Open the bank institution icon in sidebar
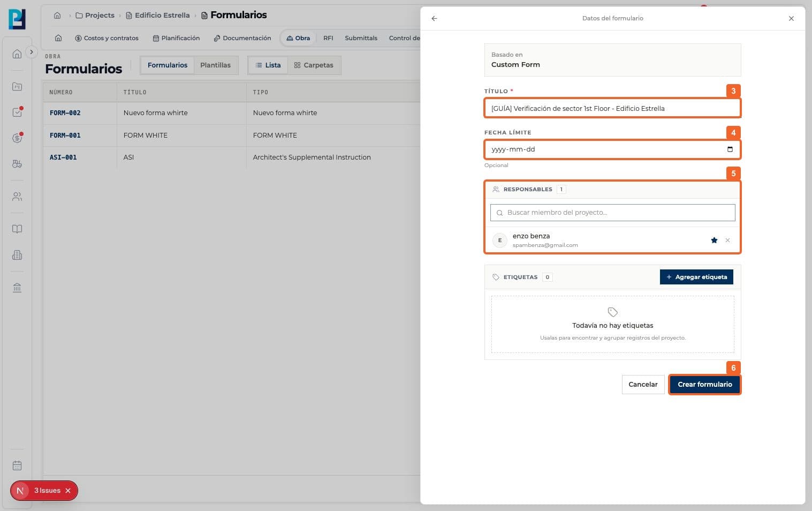 17,288
